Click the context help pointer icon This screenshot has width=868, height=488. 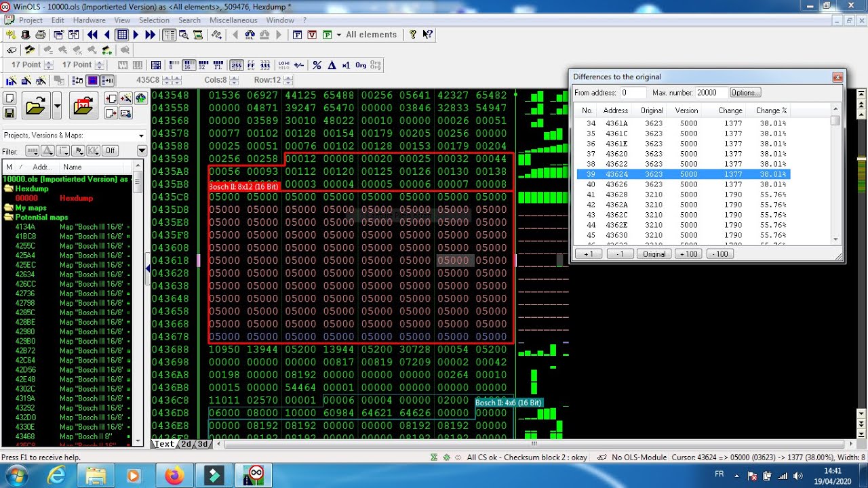[x=427, y=35]
